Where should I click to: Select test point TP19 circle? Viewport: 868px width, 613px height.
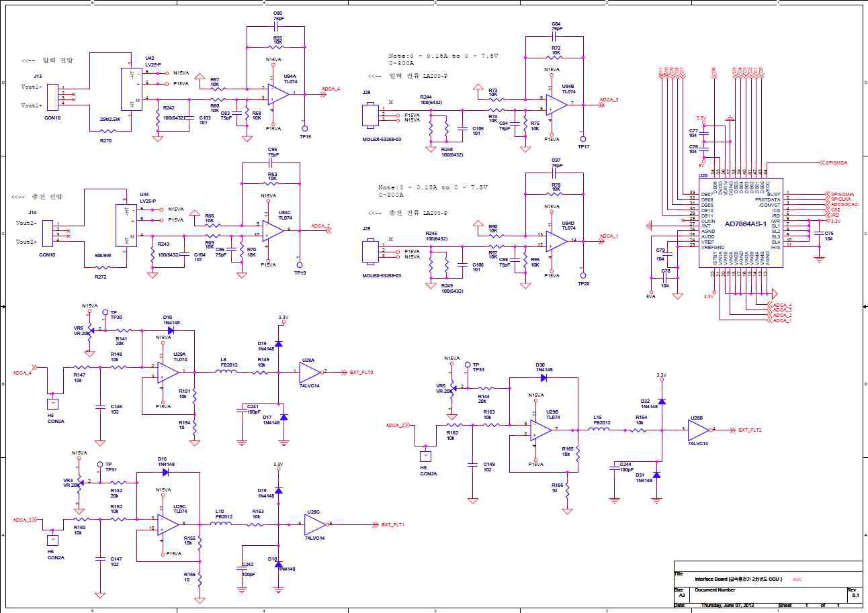point(300,265)
